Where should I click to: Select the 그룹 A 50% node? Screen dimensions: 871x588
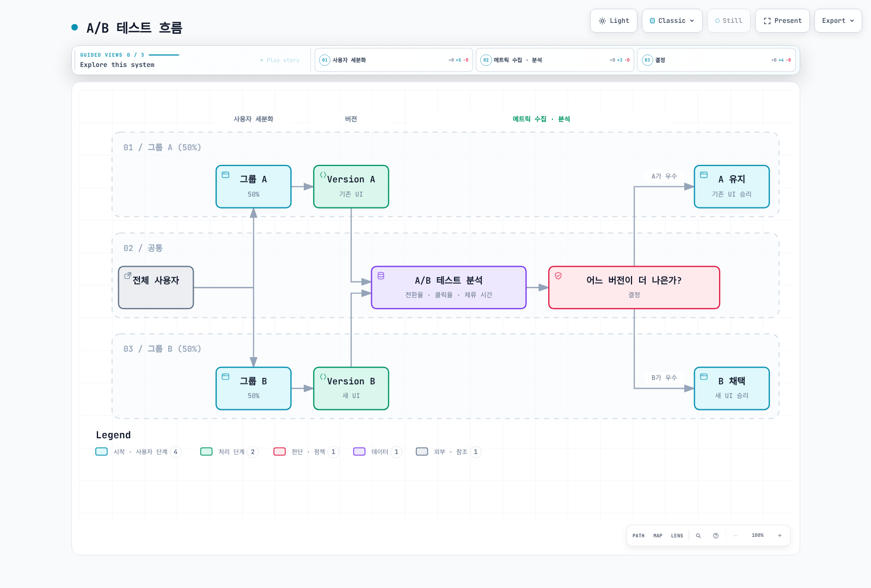(254, 187)
